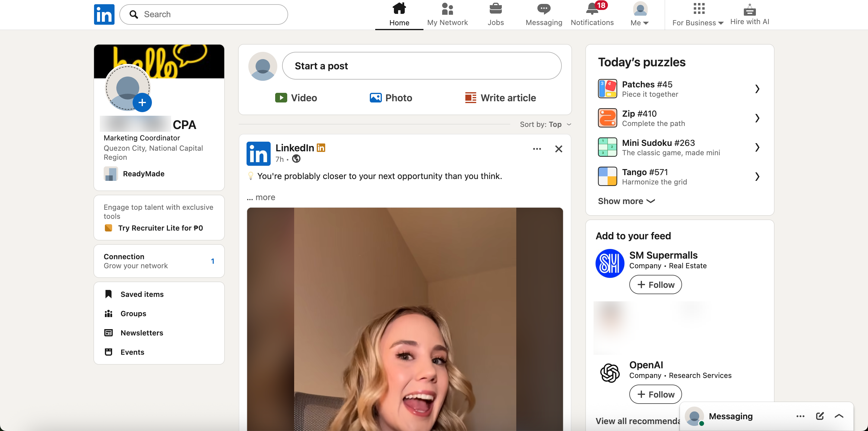
Task: Expand the For Business menu
Action: click(x=698, y=14)
